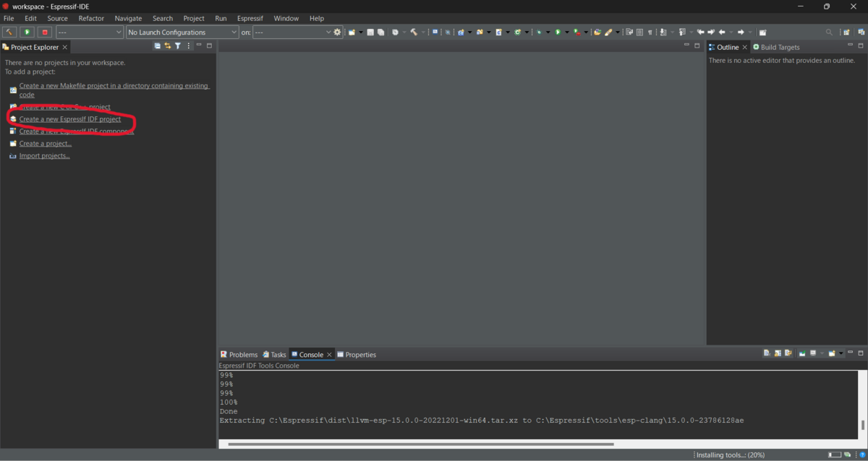Switch to the Build Targets tab
Image resolution: width=868 pixels, height=461 pixels.
pos(776,47)
